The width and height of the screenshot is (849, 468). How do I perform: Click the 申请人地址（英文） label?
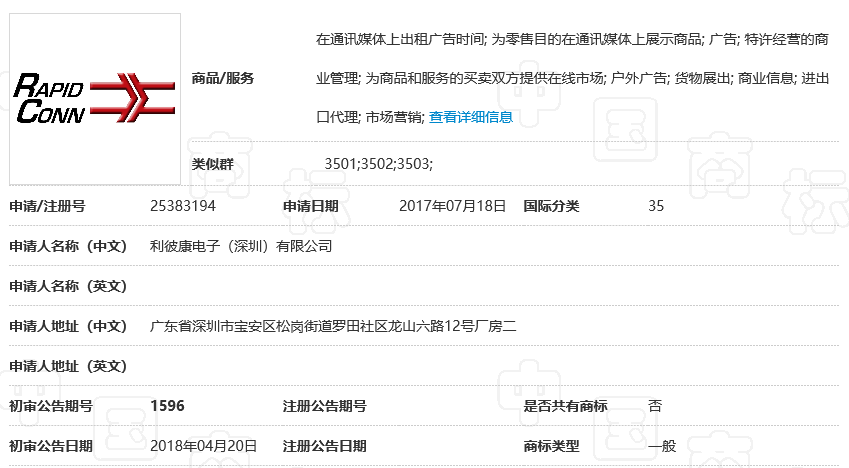tap(69, 366)
